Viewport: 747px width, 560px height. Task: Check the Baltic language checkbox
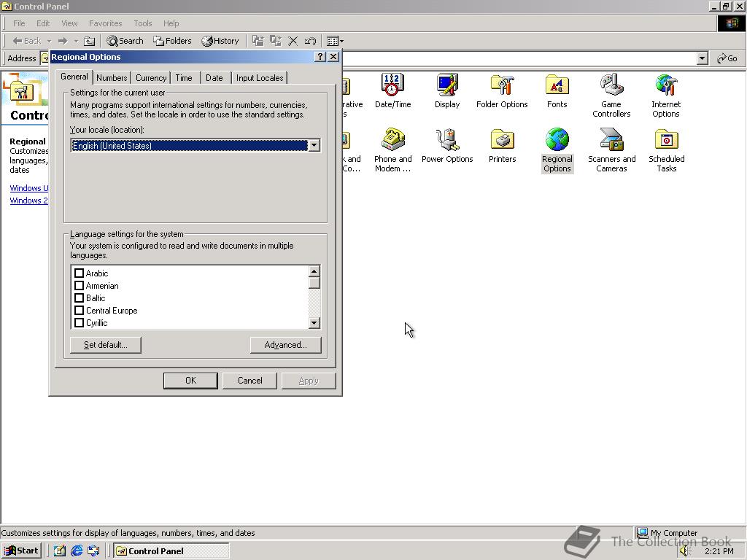[x=79, y=298]
